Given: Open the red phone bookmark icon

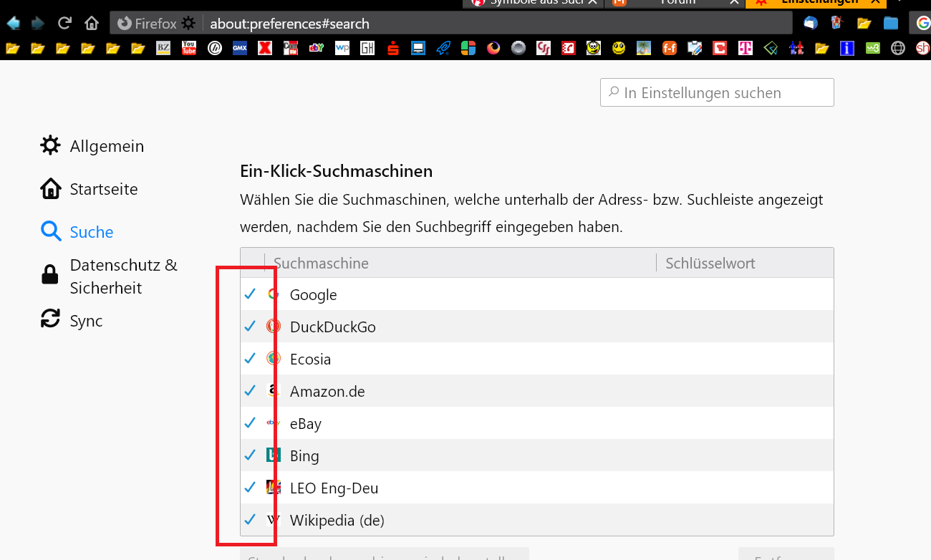Looking at the screenshot, I should 569,49.
